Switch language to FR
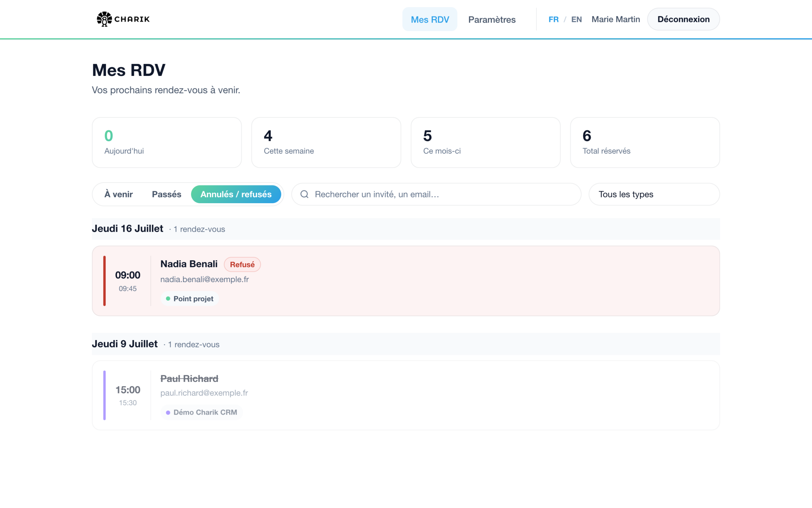The width and height of the screenshot is (812, 508). [553, 19]
